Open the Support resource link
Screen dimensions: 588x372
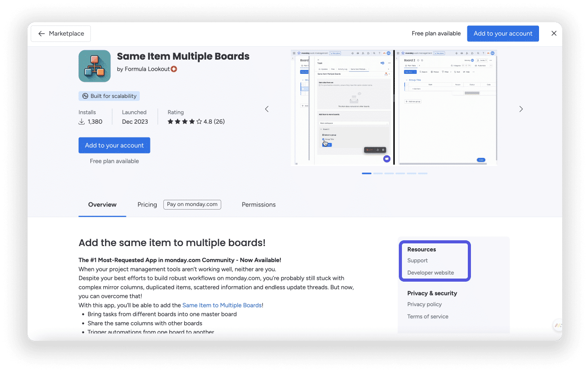click(418, 261)
